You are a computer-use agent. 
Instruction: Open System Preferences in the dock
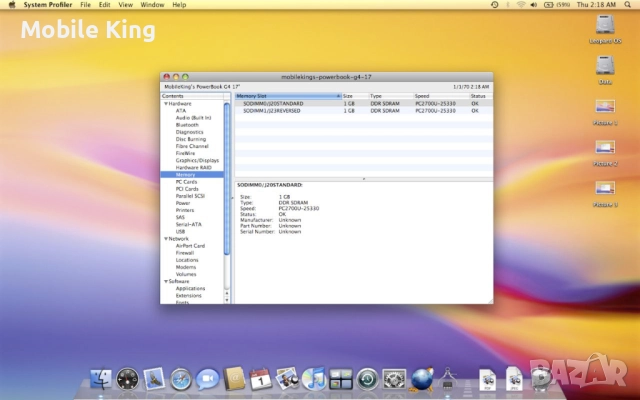(x=394, y=379)
